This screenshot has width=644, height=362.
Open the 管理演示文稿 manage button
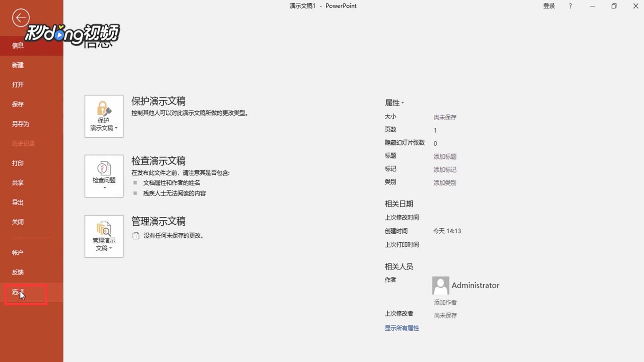coord(104,236)
